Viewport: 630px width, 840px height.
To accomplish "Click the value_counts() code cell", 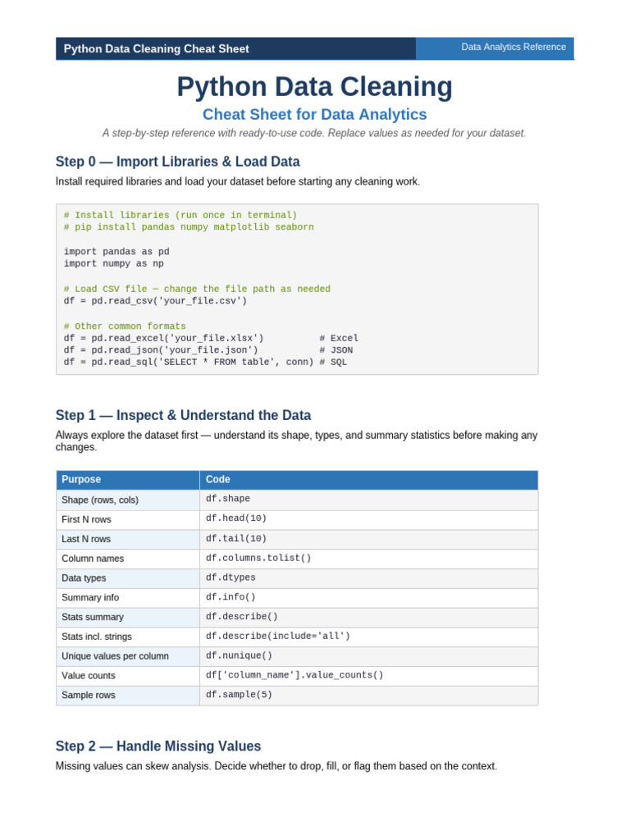I will click(x=368, y=676).
